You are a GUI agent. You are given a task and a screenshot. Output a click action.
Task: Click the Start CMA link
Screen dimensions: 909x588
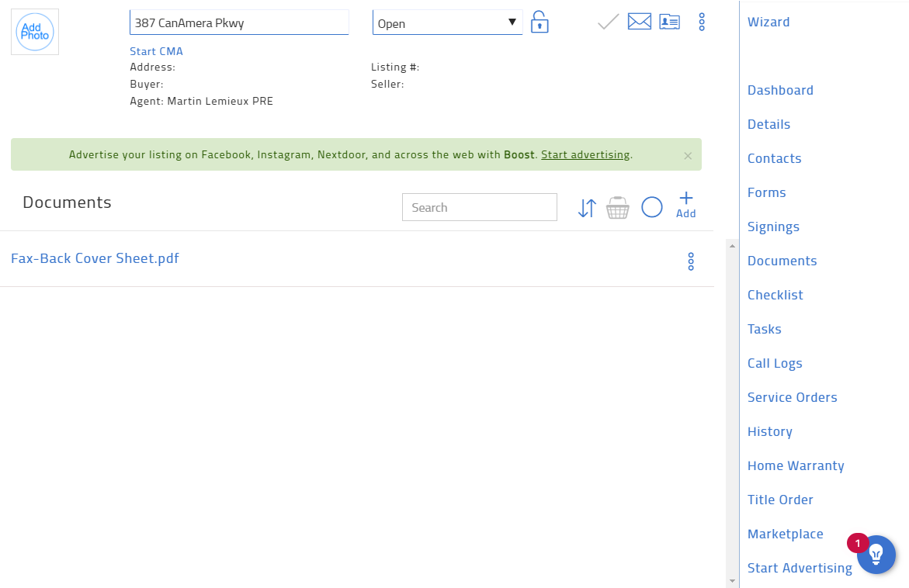coord(156,50)
